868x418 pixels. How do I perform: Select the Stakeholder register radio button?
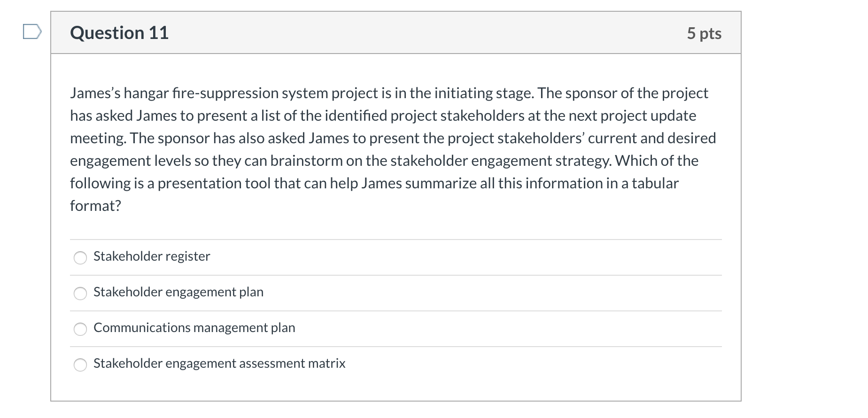tap(80, 258)
